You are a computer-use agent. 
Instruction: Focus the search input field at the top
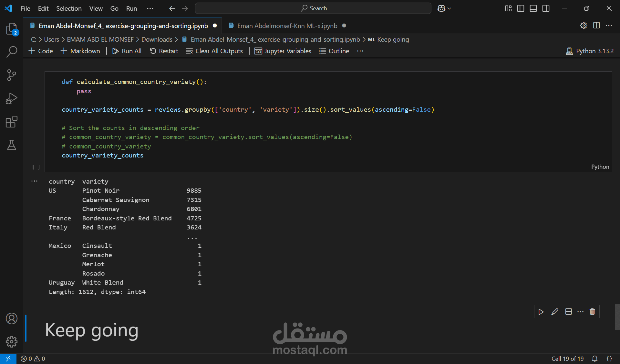click(313, 8)
